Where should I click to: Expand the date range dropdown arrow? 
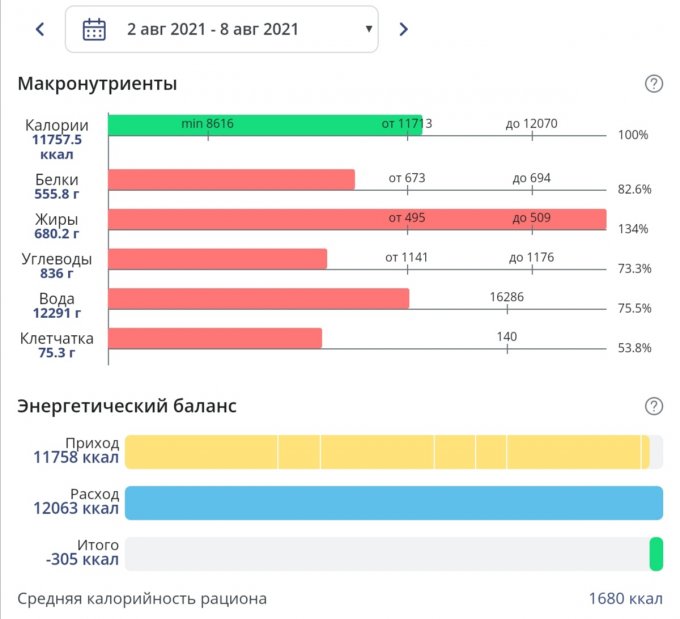click(368, 29)
